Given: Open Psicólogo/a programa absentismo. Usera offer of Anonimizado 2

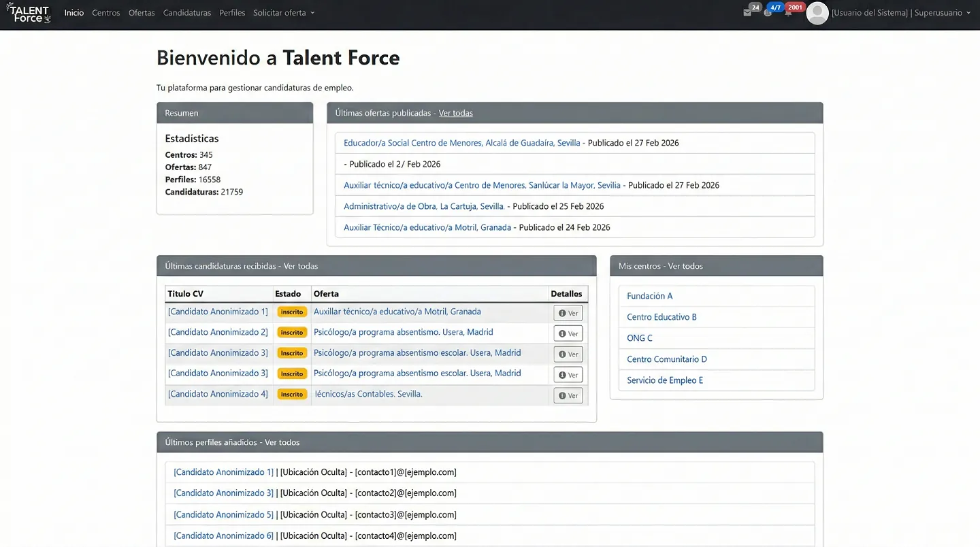Looking at the screenshot, I should [404, 332].
